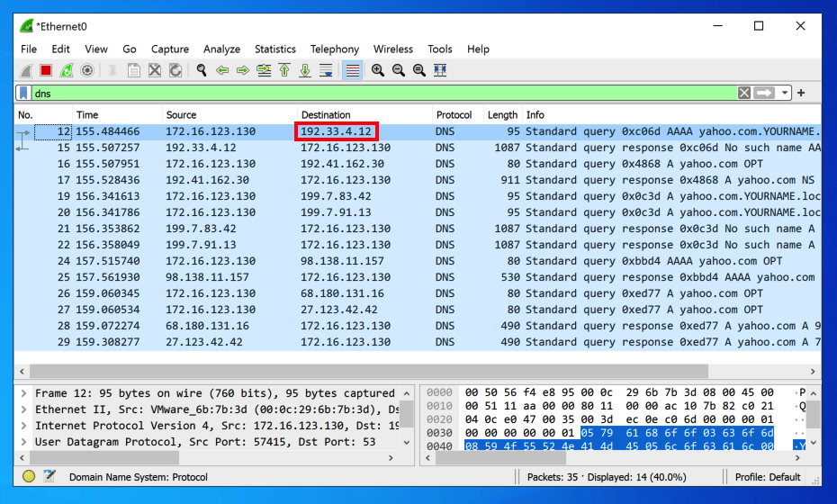Screen dimensions: 837x504
Task: Sort by the Protocol column header
Action: pyautogui.click(x=458, y=115)
